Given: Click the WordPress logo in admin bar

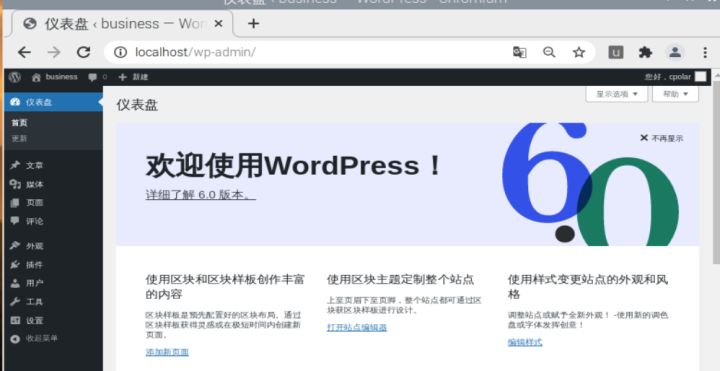Looking at the screenshot, I should [15, 77].
